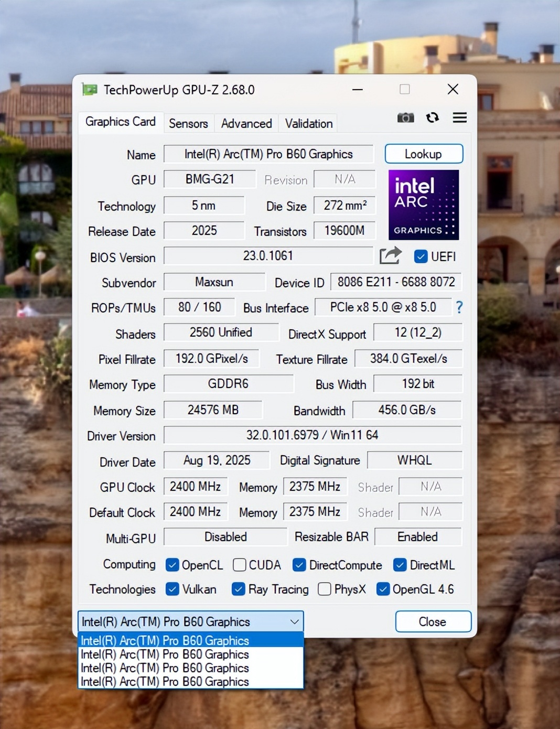
Task: Click the Digital Signature value WHQL
Action: (415, 460)
